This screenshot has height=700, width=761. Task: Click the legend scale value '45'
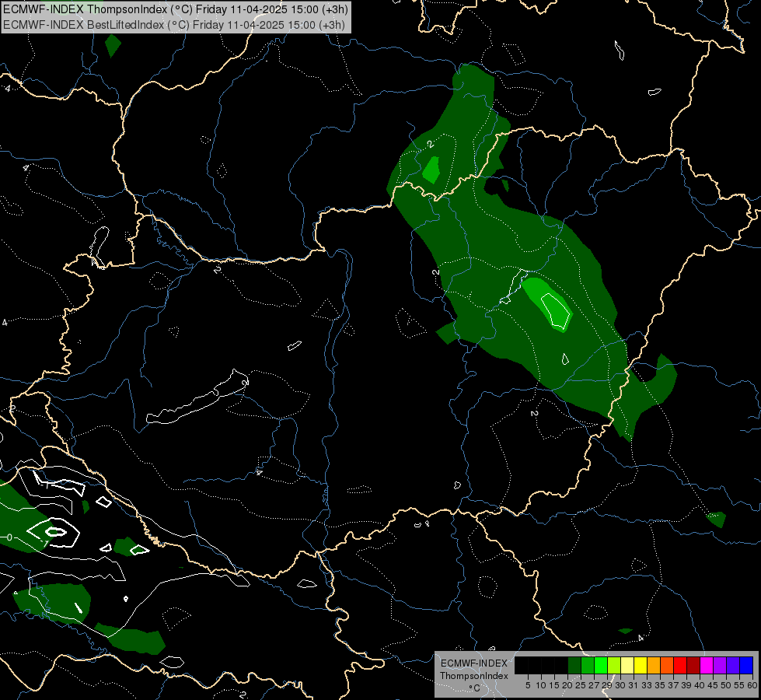713,685
